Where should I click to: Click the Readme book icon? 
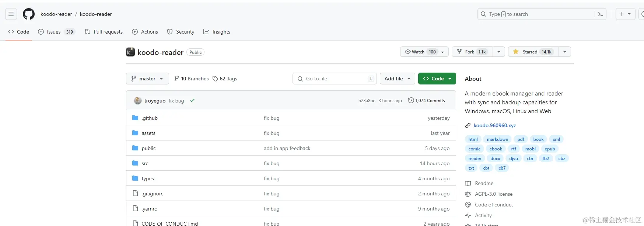click(x=468, y=183)
